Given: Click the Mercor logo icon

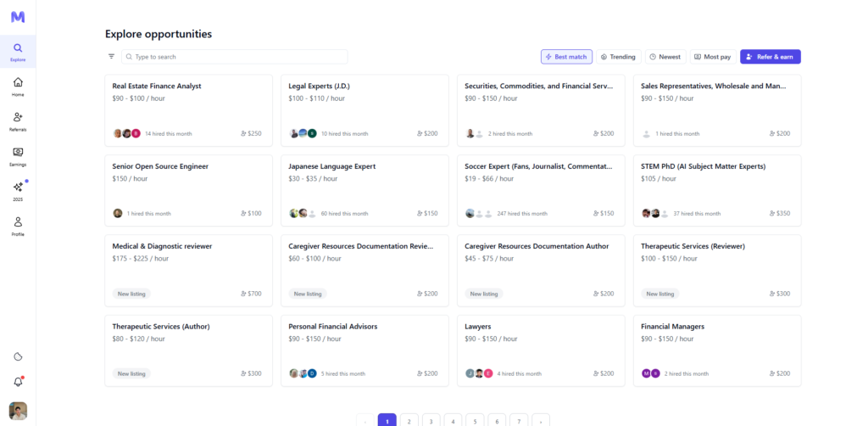Looking at the screenshot, I should coord(18,17).
